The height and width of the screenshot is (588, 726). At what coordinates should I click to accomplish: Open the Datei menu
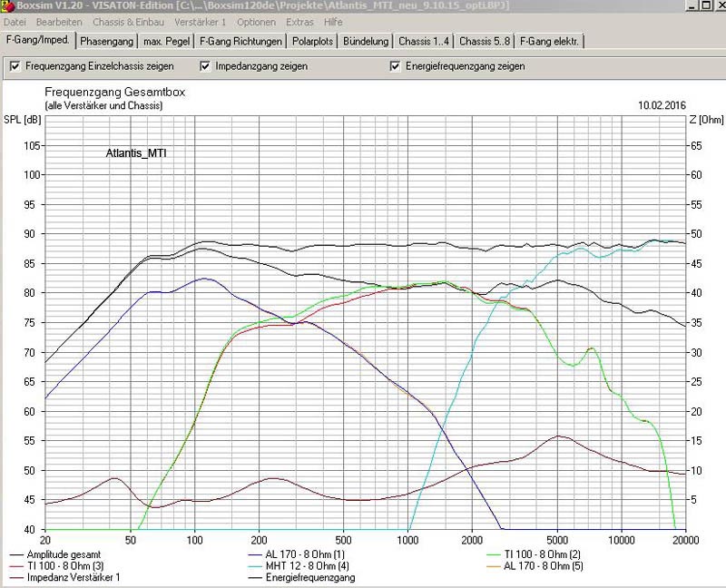tap(15, 21)
